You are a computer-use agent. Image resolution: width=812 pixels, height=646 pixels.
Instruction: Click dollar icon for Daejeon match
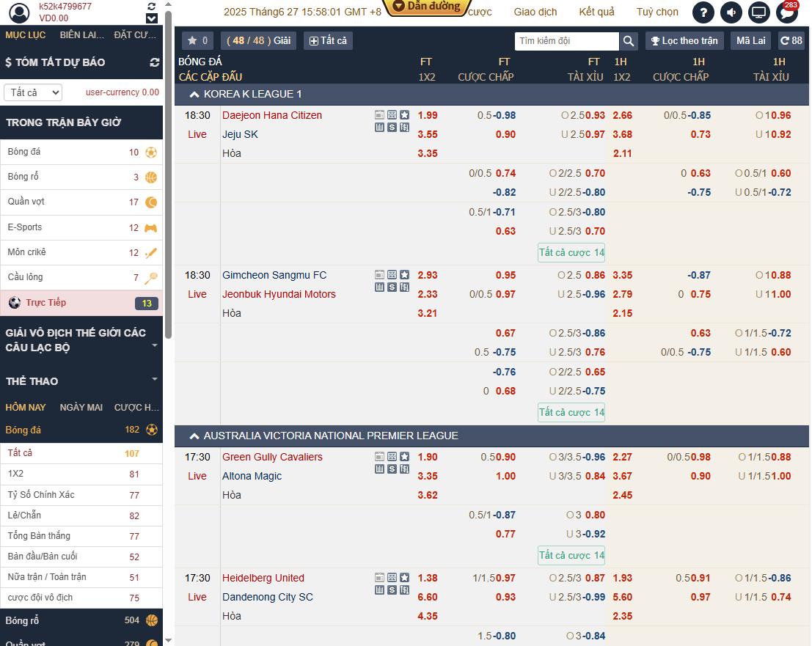coord(392,127)
